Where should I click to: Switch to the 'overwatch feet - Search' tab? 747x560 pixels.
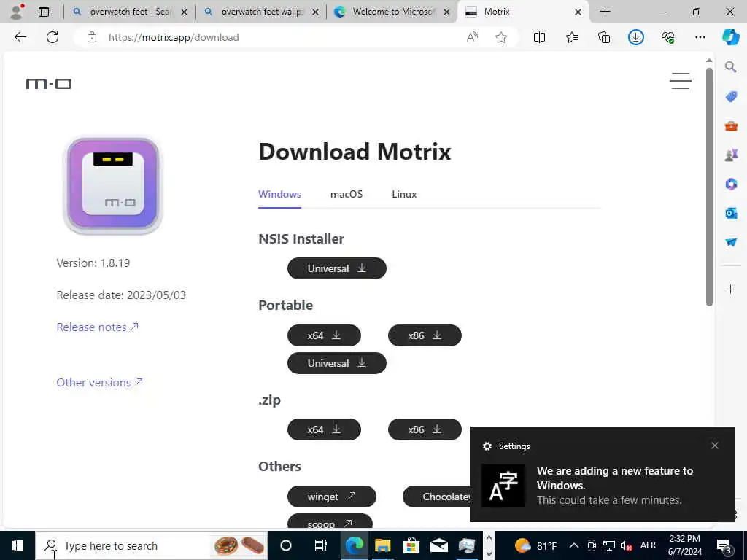pos(130,12)
